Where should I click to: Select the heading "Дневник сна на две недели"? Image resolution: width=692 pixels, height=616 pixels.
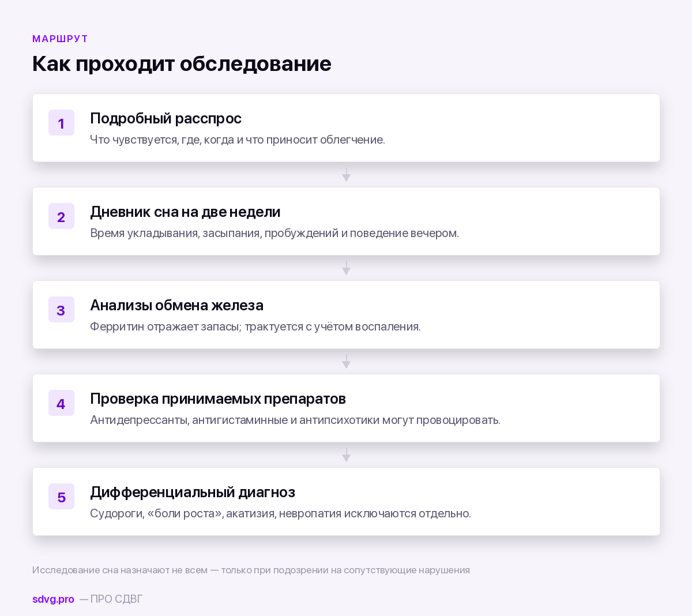pyautogui.click(x=185, y=212)
